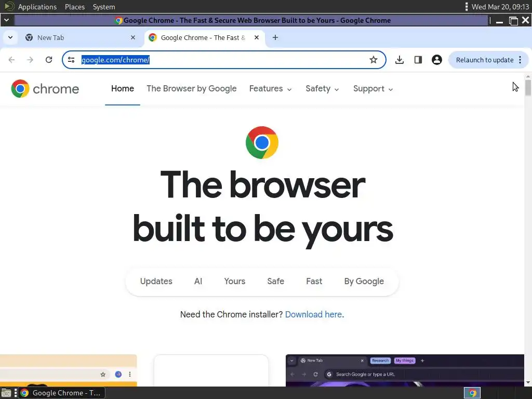The width and height of the screenshot is (532, 399).
Task: Jump to the By Google section
Action: (x=364, y=281)
